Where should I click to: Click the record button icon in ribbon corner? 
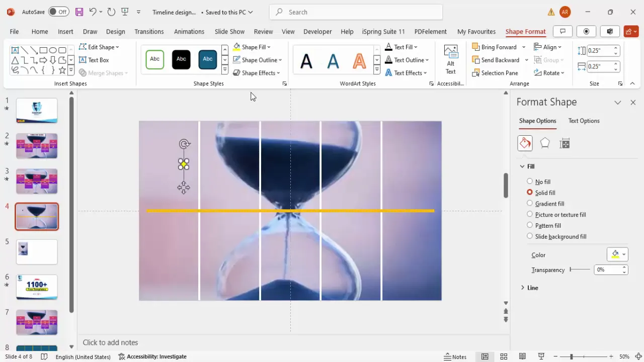pos(586,31)
